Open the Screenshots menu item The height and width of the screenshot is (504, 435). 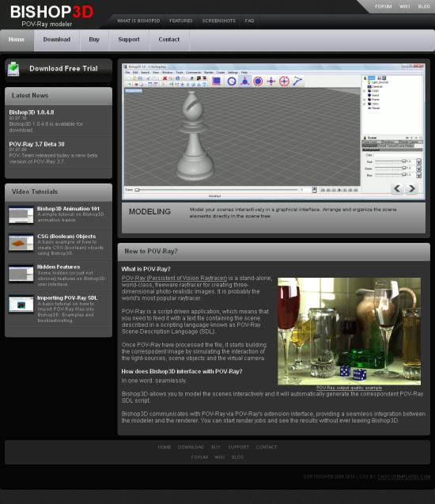pyautogui.click(x=219, y=21)
